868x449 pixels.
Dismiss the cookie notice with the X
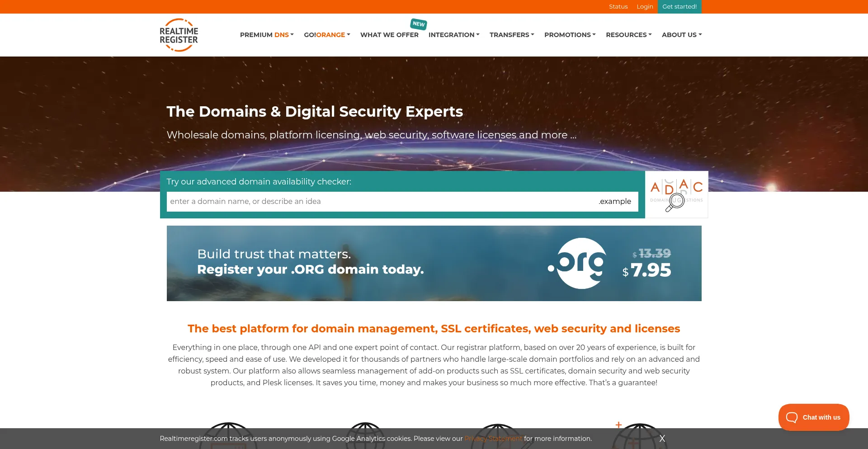coord(662,438)
